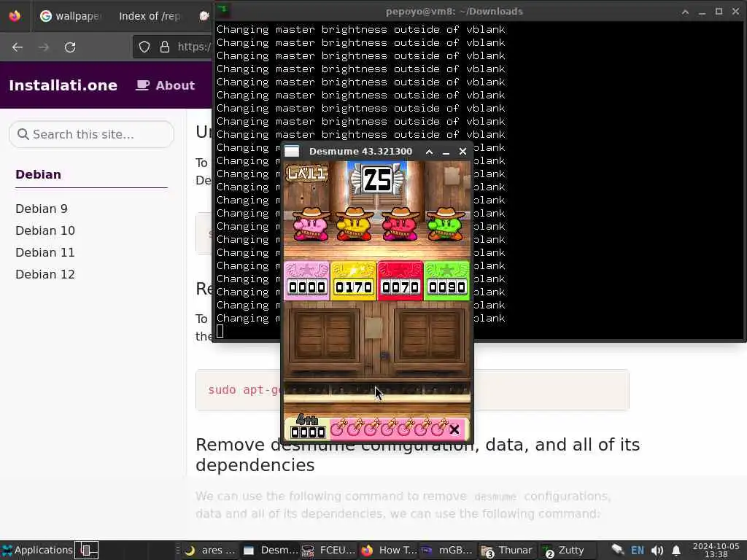Click the pink score panel 0000
This screenshot has width=747, height=560.
[307, 281]
